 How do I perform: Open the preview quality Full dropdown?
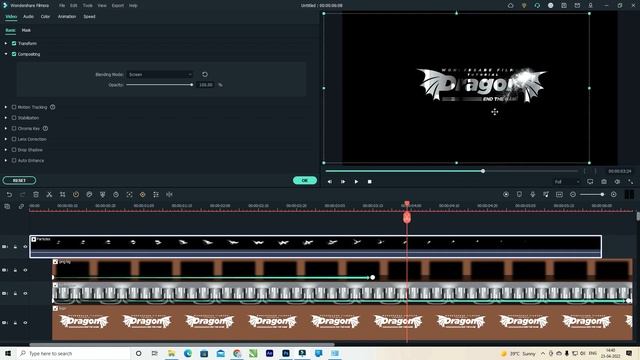point(567,182)
